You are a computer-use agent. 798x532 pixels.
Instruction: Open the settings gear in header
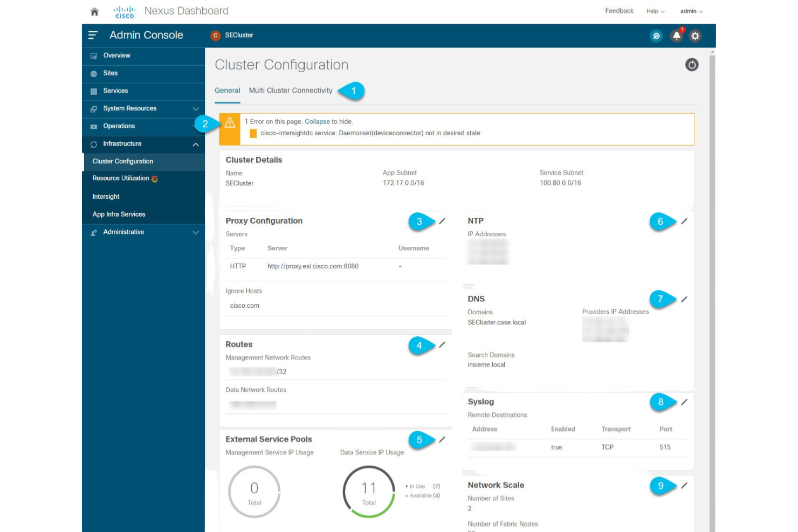pos(696,36)
